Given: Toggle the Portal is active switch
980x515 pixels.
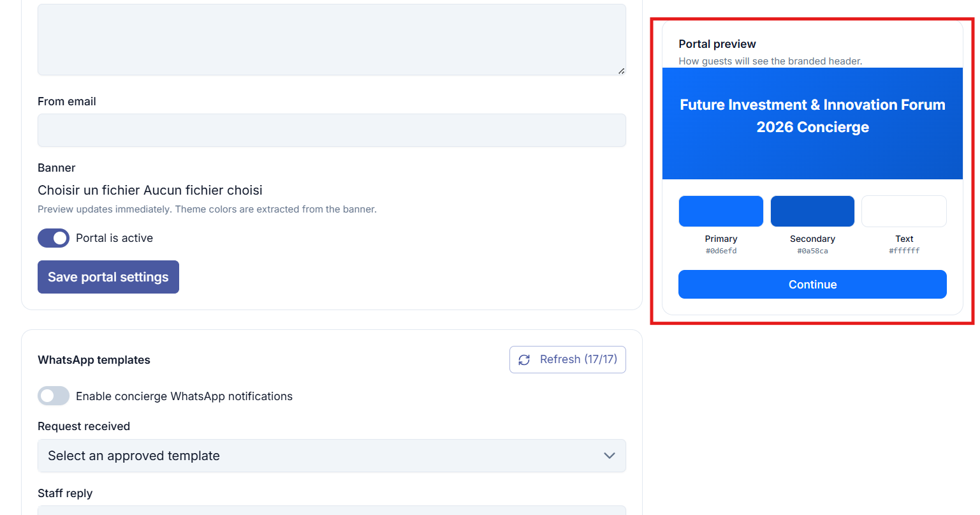Looking at the screenshot, I should pyautogui.click(x=54, y=238).
